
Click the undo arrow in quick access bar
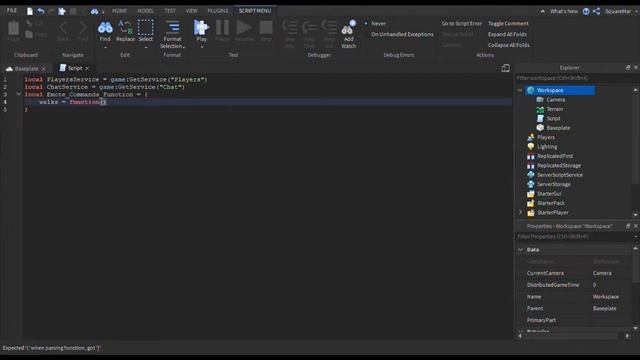click(41, 11)
